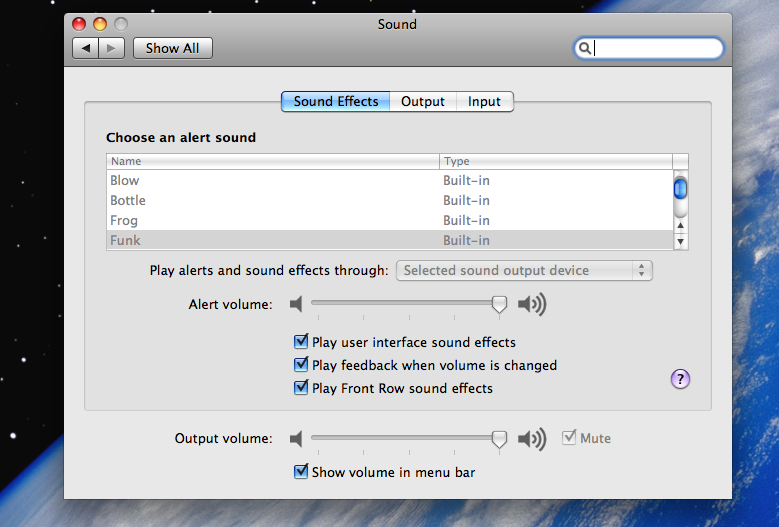Image resolution: width=779 pixels, height=527 pixels.
Task: Click the Alert volume slider thumb
Action: [x=499, y=304]
